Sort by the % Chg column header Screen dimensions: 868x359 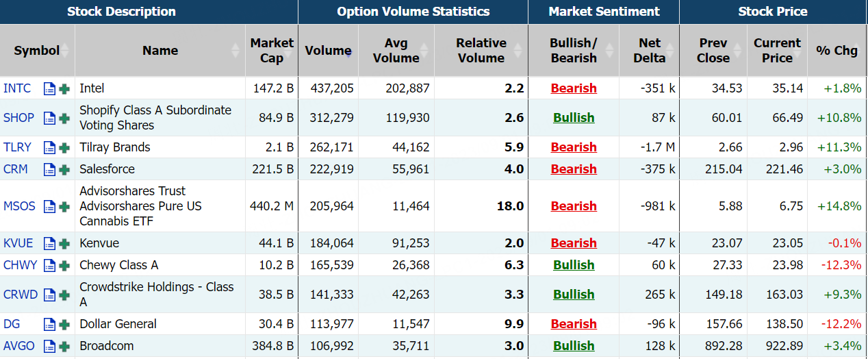[x=837, y=51]
